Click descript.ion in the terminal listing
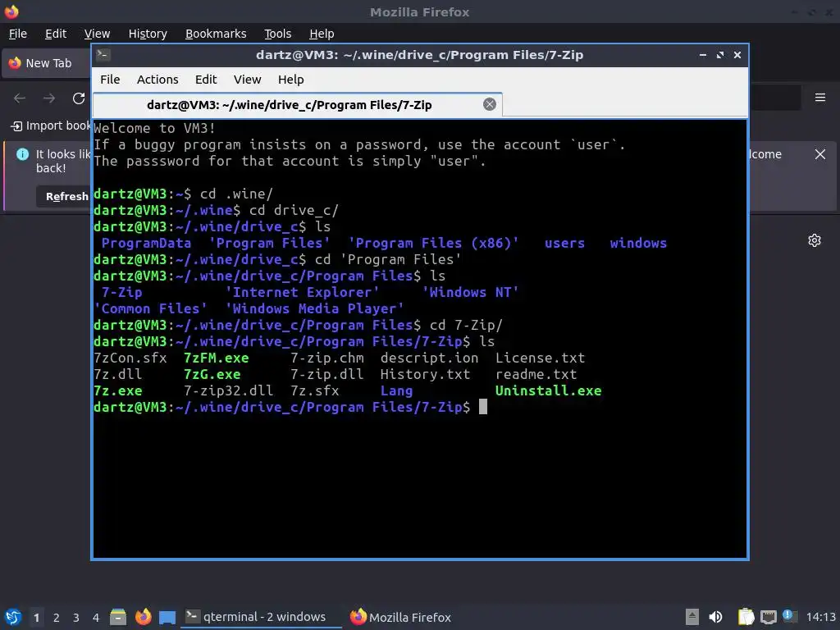Image resolution: width=840 pixels, height=630 pixels. pyautogui.click(x=429, y=358)
